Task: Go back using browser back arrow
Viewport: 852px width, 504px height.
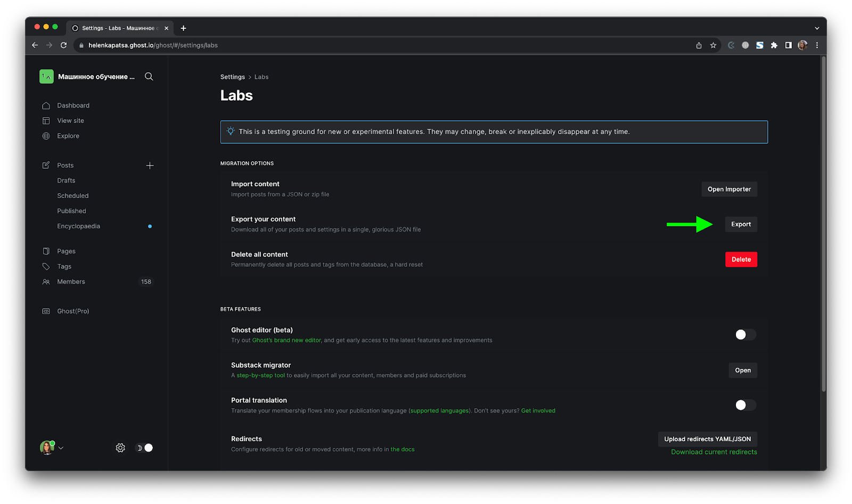Action: coord(35,45)
